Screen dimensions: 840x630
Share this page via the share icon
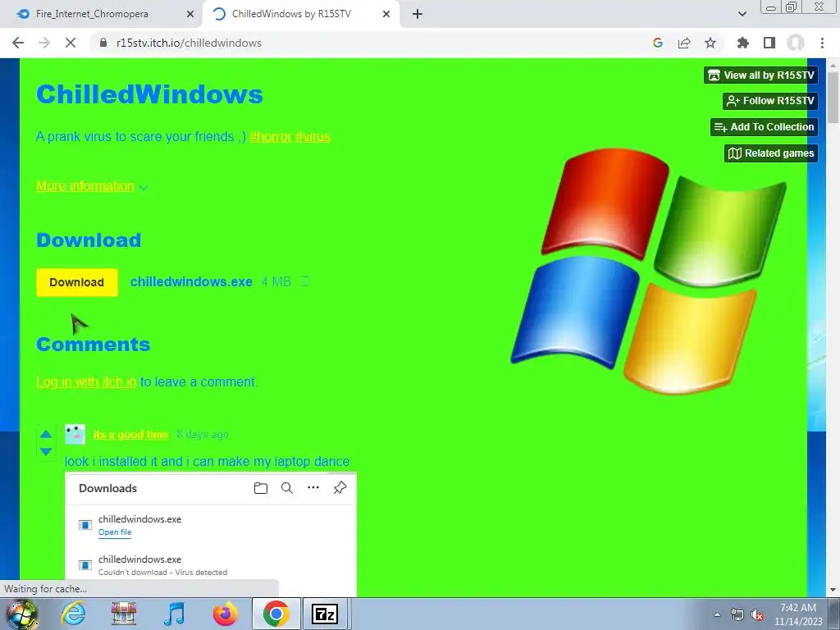[x=684, y=43]
